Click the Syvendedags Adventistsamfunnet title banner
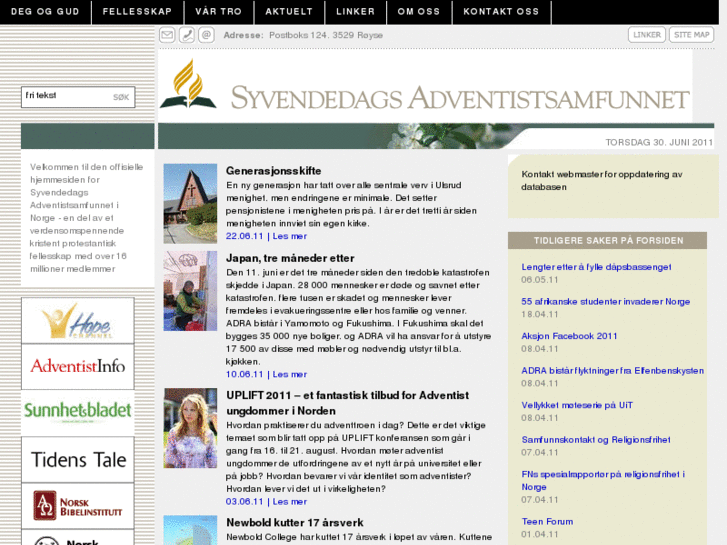 click(460, 98)
